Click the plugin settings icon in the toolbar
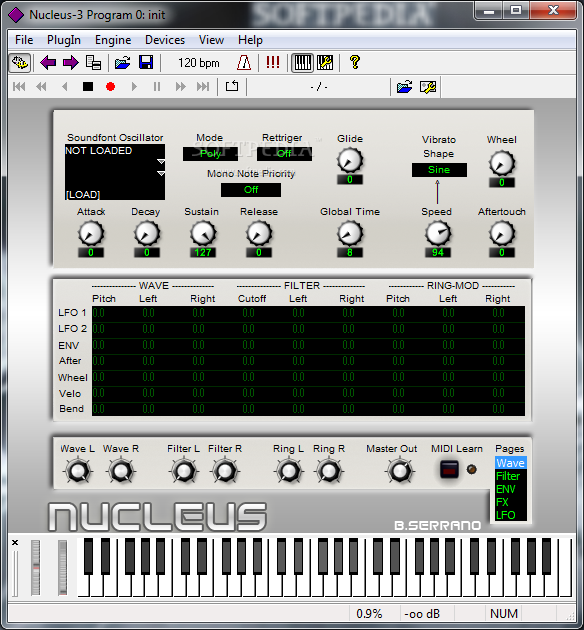Viewport: 584px width, 630px height. pos(20,63)
